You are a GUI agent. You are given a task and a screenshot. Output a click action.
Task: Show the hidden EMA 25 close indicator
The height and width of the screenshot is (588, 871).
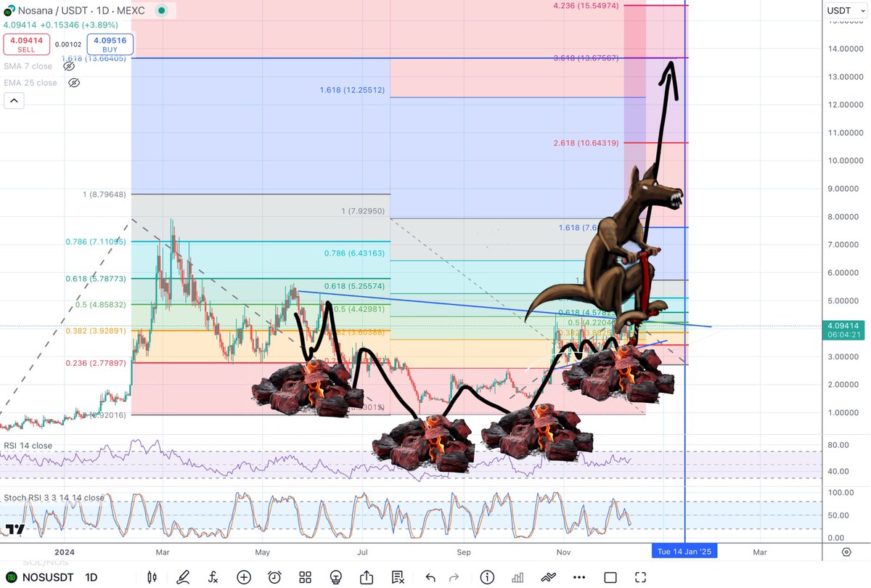(x=73, y=83)
